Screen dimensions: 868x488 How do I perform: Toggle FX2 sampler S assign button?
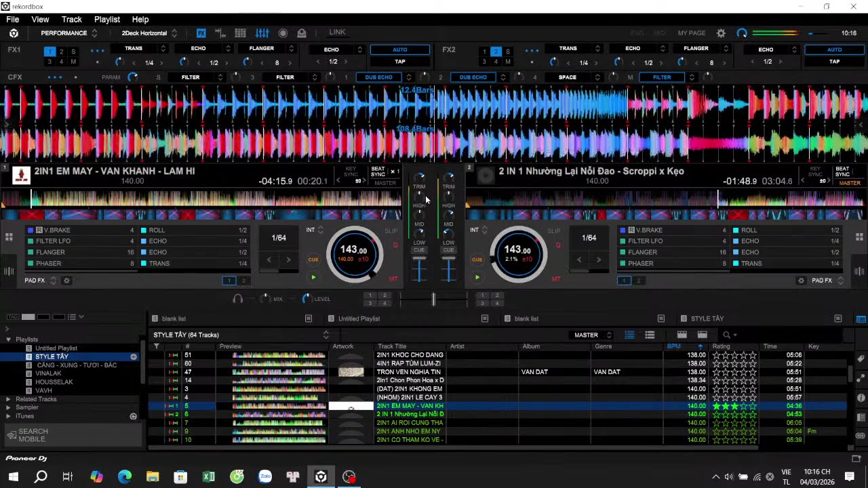(508, 52)
